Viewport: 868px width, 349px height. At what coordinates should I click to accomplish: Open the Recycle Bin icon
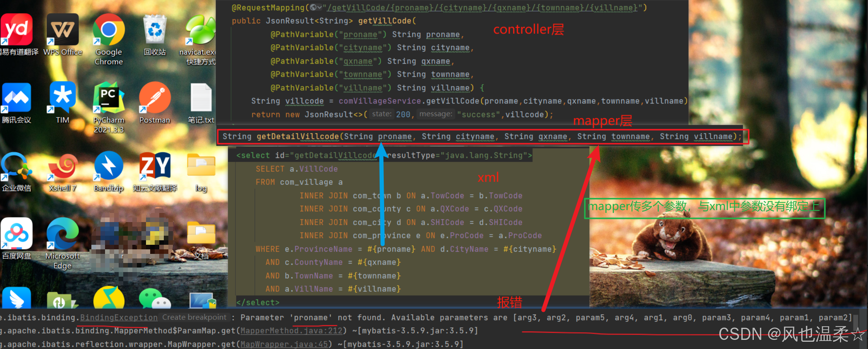click(155, 29)
